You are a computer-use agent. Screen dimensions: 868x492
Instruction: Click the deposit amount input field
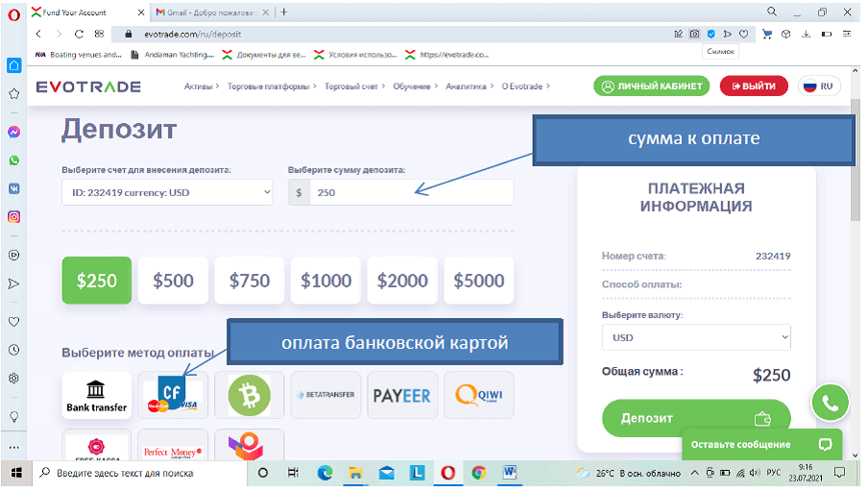click(x=411, y=192)
